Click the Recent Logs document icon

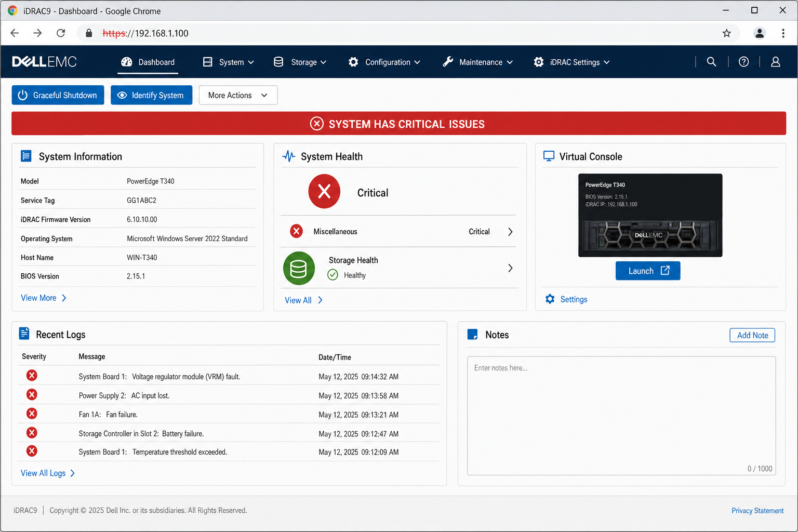pos(24,334)
